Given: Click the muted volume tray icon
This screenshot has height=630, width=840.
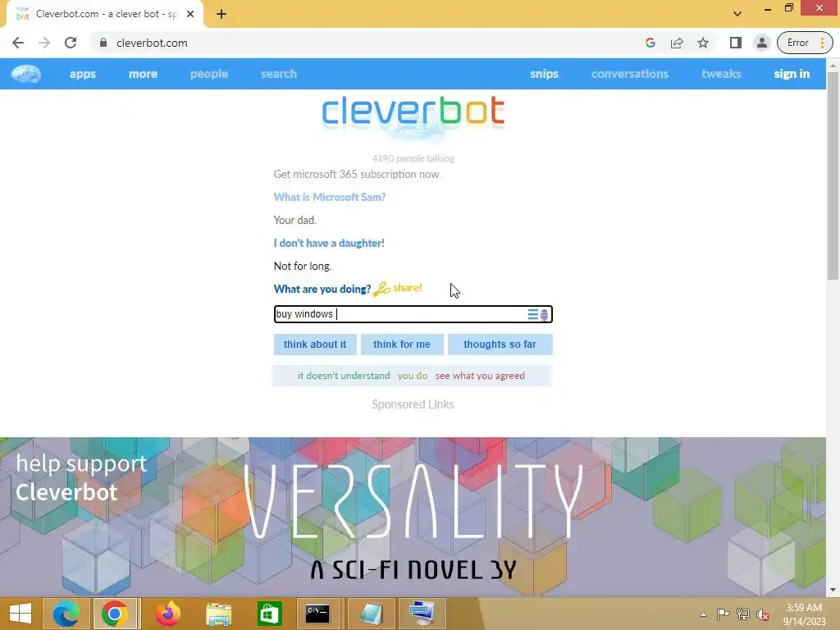Looking at the screenshot, I should (763, 614).
